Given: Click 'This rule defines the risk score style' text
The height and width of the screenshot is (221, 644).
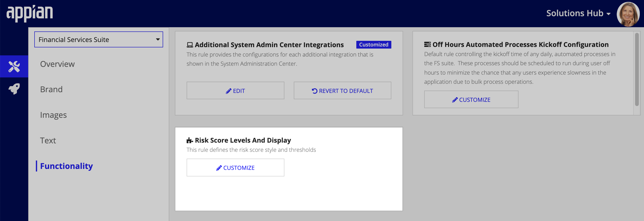Looking at the screenshot, I should click(x=251, y=150).
